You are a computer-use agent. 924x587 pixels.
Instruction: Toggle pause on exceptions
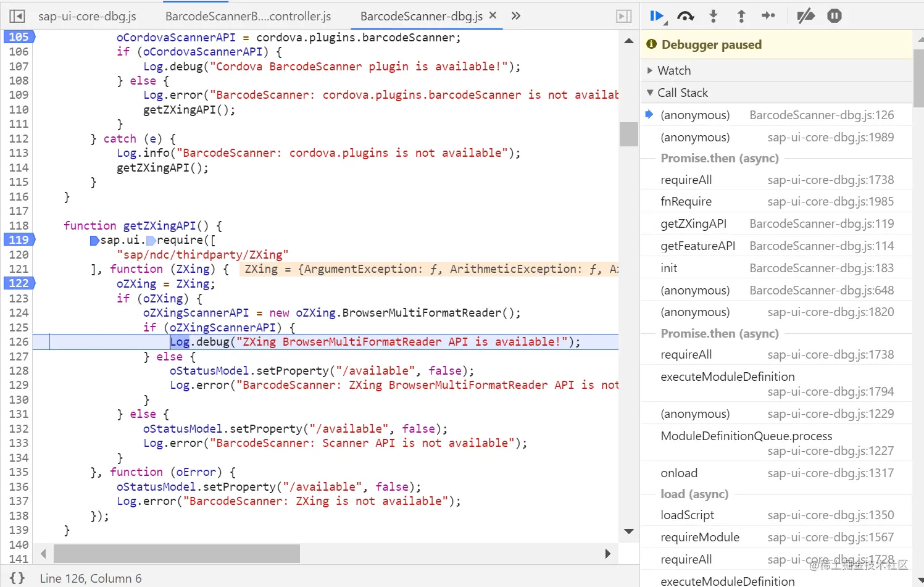click(835, 16)
